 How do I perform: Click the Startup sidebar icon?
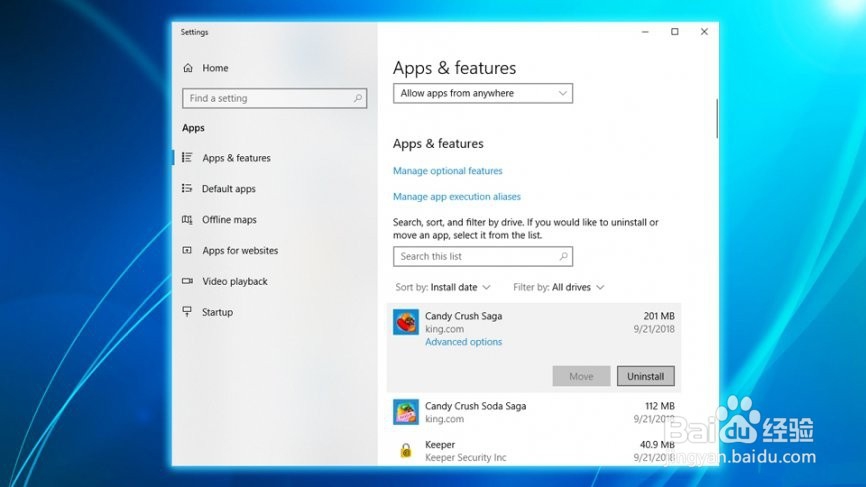tap(187, 312)
